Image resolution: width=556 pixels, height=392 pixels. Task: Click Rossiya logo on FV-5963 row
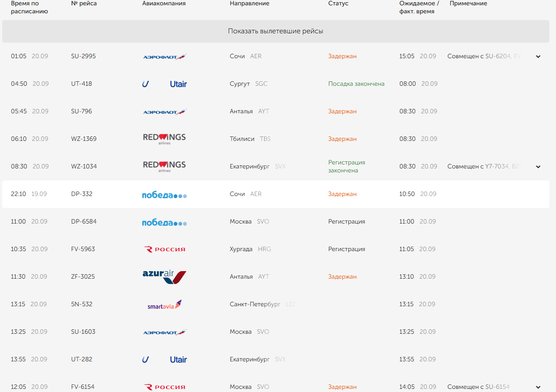tap(165, 249)
